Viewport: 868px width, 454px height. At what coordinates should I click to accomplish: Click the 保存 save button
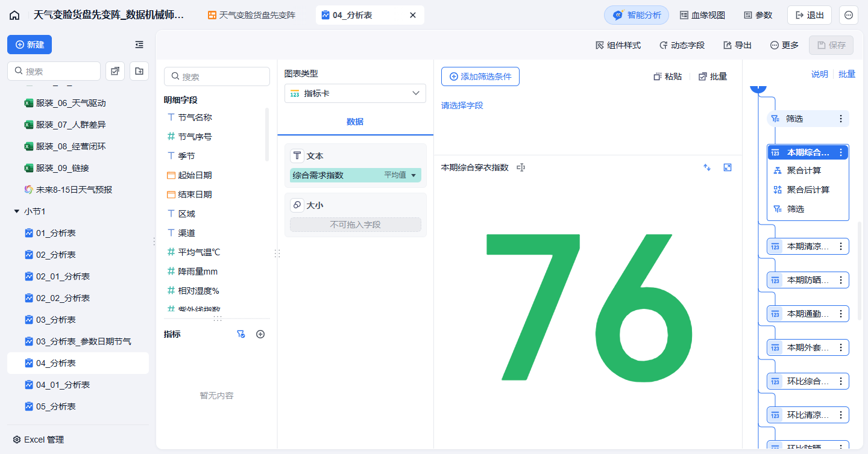831,45
